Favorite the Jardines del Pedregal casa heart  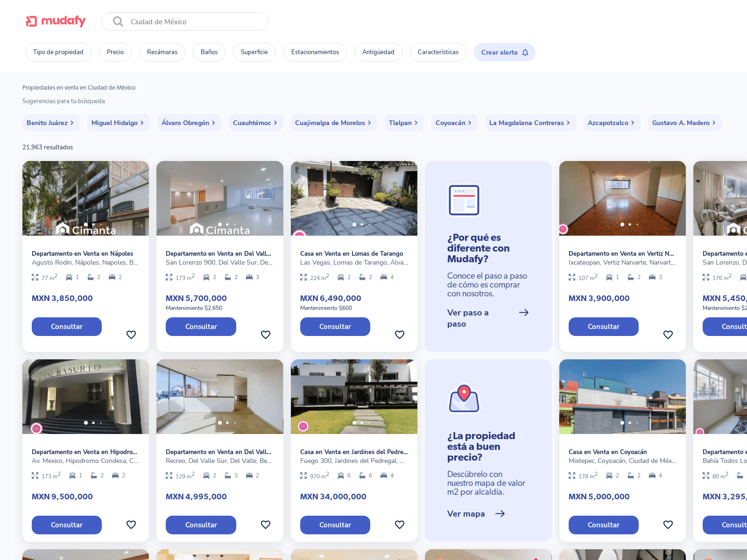400,525
